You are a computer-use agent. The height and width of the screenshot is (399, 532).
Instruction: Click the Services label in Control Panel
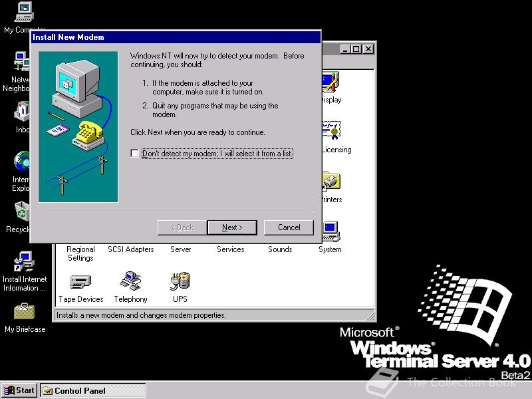point(230,249)
